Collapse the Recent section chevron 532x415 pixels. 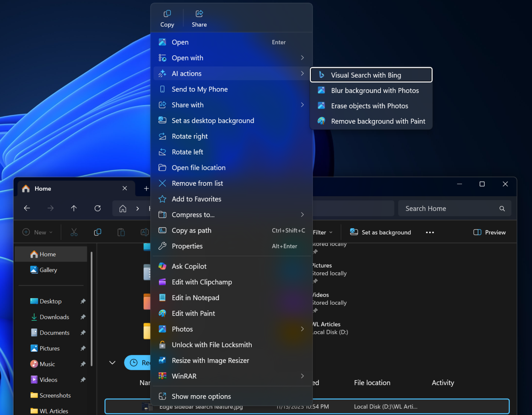(x=112, y=363)
